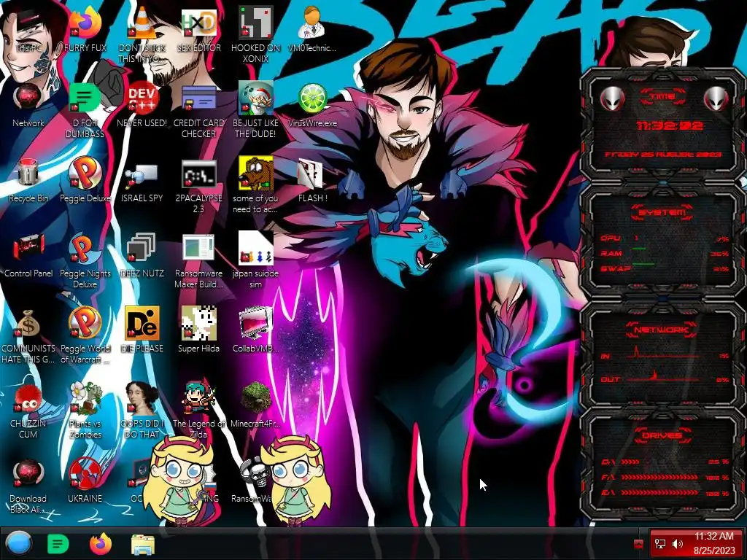Screen dimensions: 747x560
Task: Open File Explorer from taskbar
Action: pyautogui.click(x=143, y=544)
